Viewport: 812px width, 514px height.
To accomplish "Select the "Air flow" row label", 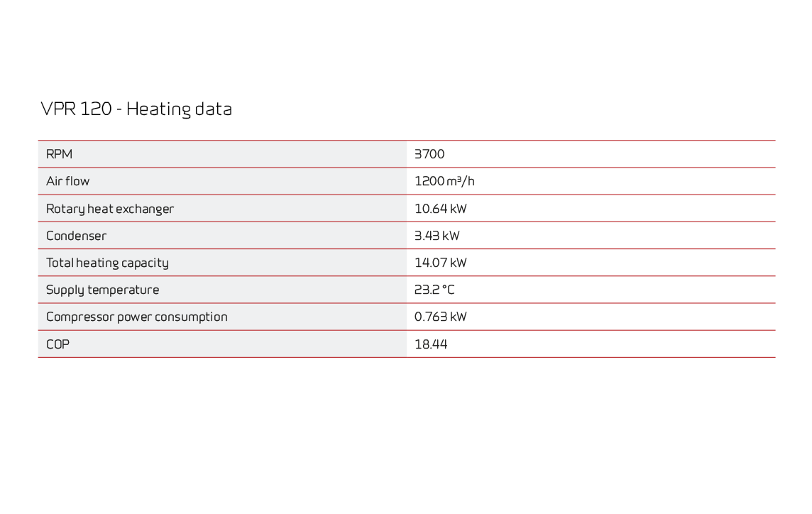I will 68,181.
